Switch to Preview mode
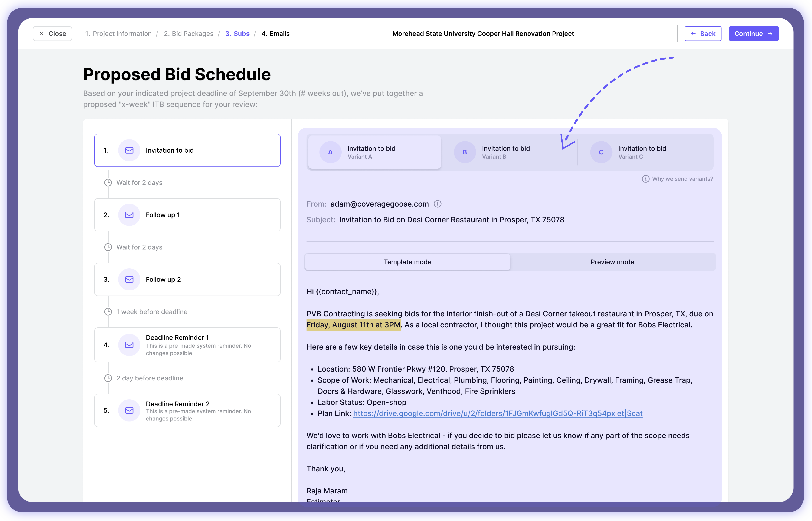The width and height of the screenshot is (812, 521). coord(612,262)
